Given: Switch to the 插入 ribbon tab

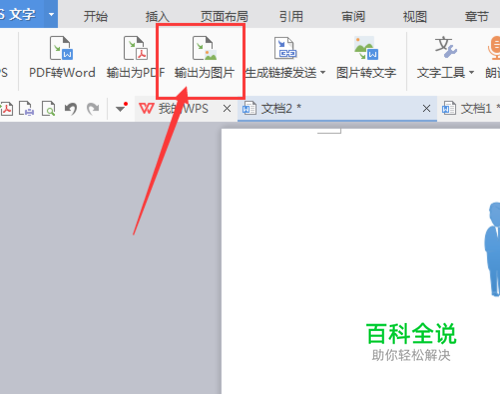Looking at the screenshot, I should (x=157, y=16).
